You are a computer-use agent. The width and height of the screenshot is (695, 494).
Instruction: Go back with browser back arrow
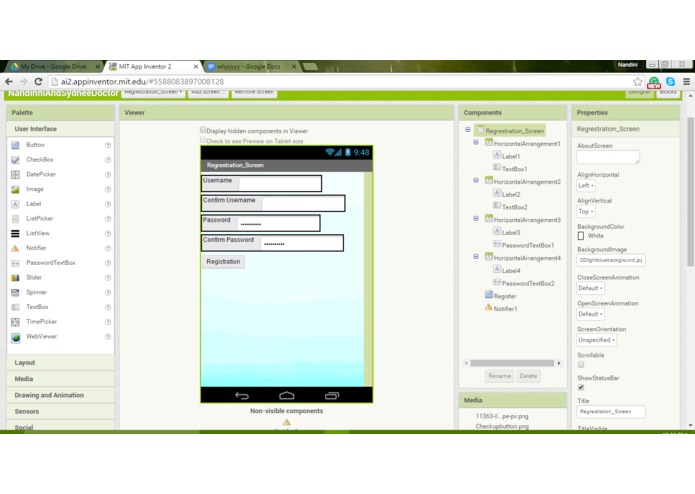[9, 82]
